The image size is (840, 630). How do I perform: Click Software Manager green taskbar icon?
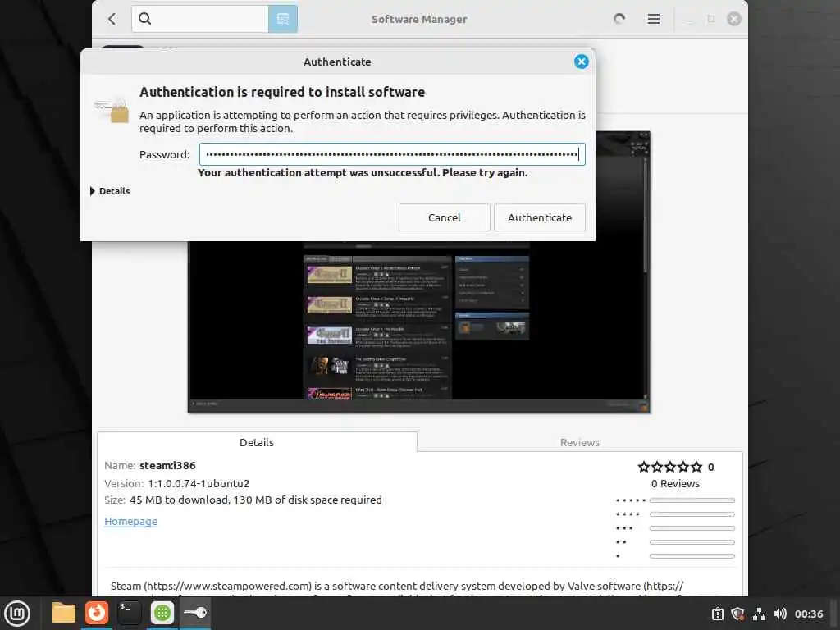pos(162,613)
